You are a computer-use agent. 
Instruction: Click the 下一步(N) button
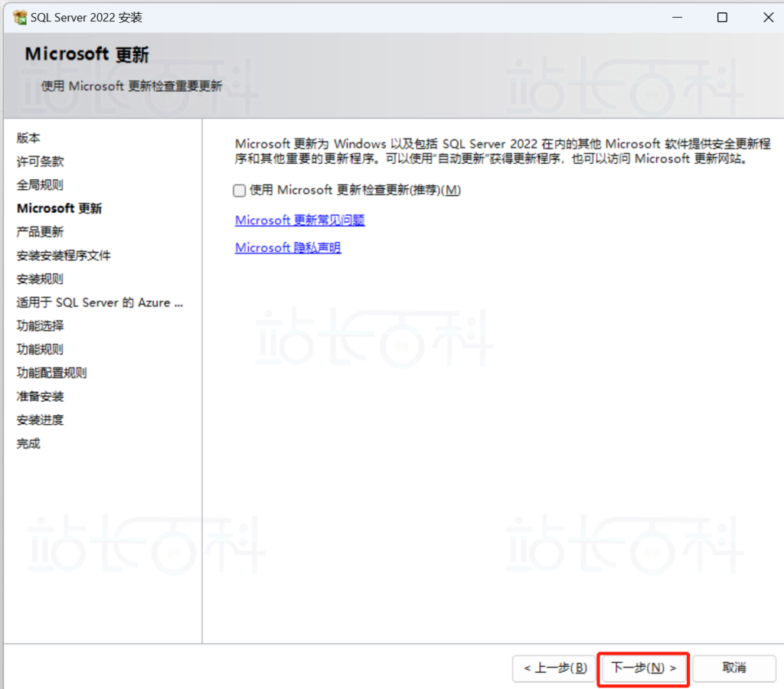(x=643, y=668)
